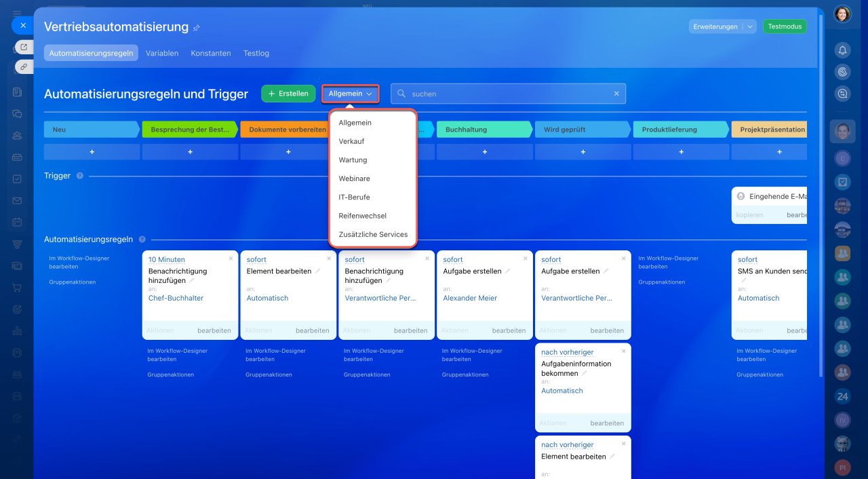Click into the suchen search field
This screenshot has height=479, width=868.
coord(509,94)
